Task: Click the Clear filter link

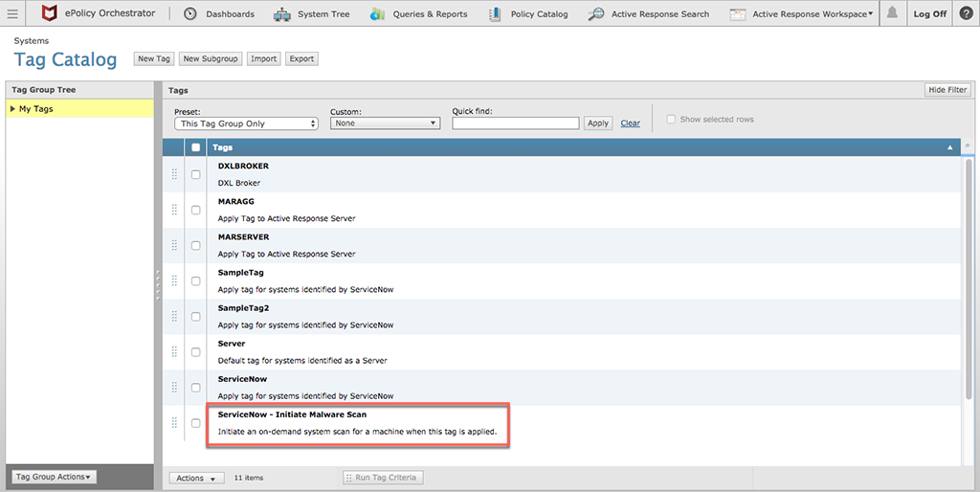Action: (x=630, y=123)
